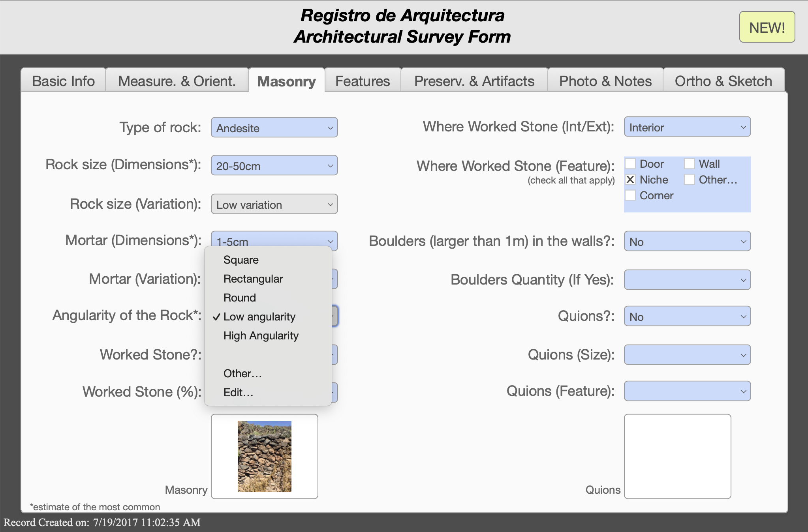The width and height of the screenshot is (808, 532).
Task: Enable the Corner checkbox
Action: click(x=631, y=195)
